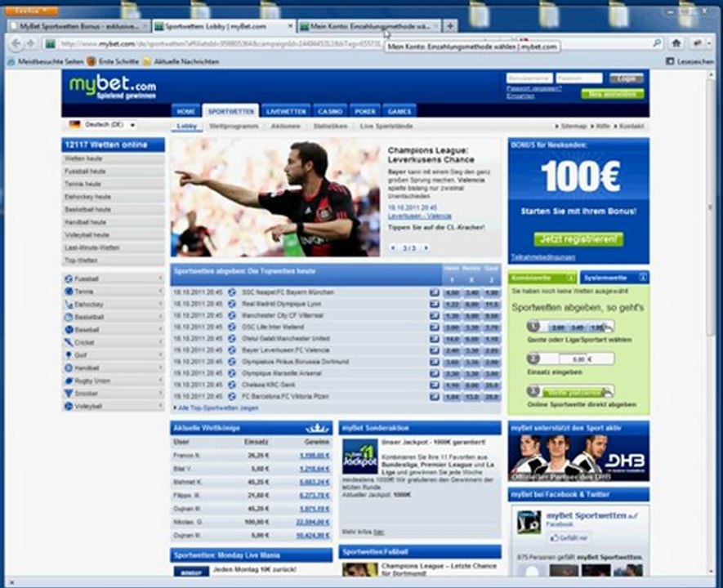Viewport: 723px width, 588px height.
Task: Open the CASINO navigation tab
Action: [x=330, y=111]
